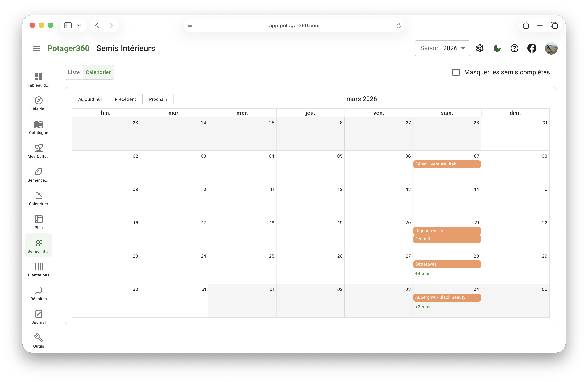The height and width of the screenshot is (382, 588).
Task: Expand '+2 plus' under Aubergine
Action: pos(423,307)
